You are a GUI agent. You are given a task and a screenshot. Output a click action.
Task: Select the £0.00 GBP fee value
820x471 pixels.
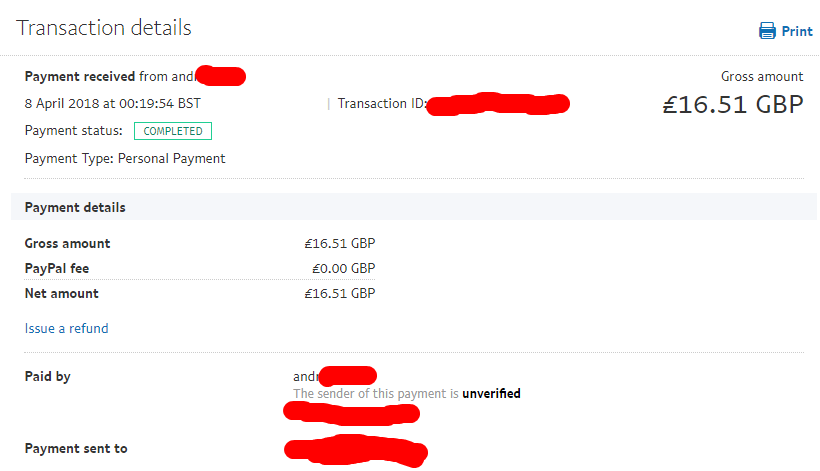(x=344, y=268)
